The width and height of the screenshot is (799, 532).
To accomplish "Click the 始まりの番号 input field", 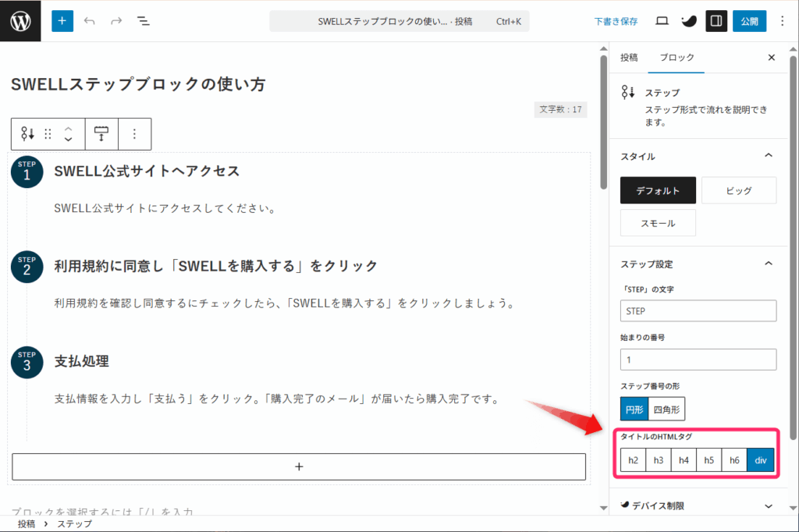I will tap(698, 360).
